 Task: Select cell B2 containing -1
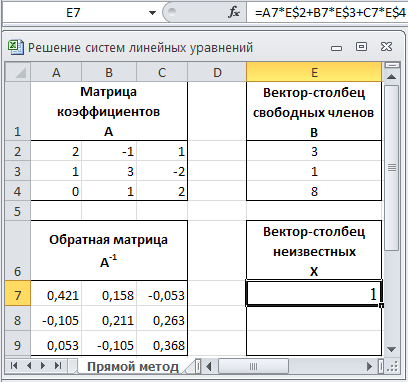coord(109,151)
